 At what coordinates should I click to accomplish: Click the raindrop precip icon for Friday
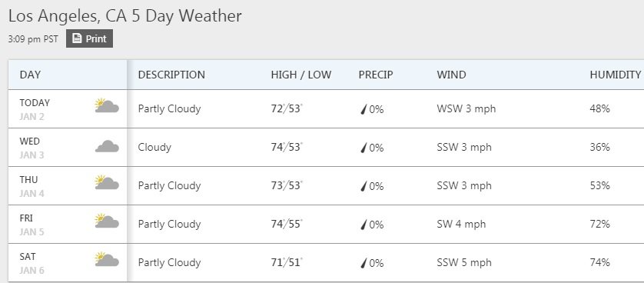coord(363,225)
